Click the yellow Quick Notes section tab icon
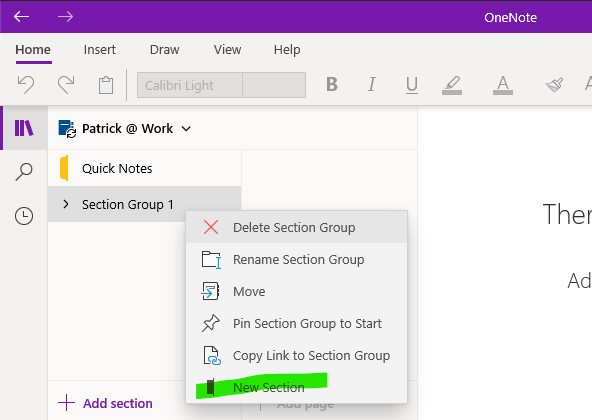The image size is (592, 420). click(x=64, y=168)
